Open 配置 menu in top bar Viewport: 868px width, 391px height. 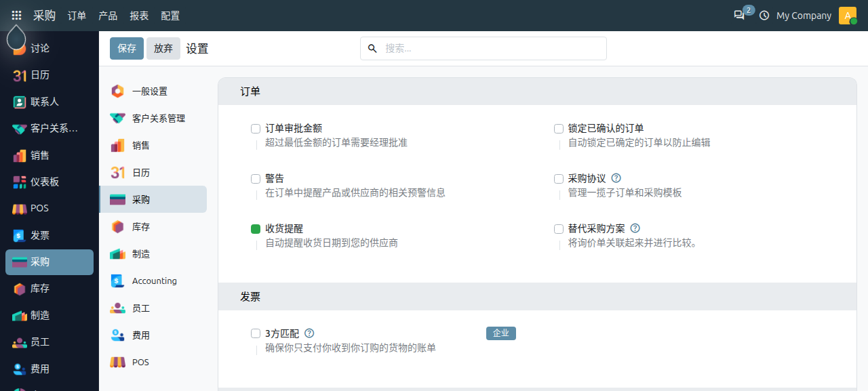click(x=170, y=16)
